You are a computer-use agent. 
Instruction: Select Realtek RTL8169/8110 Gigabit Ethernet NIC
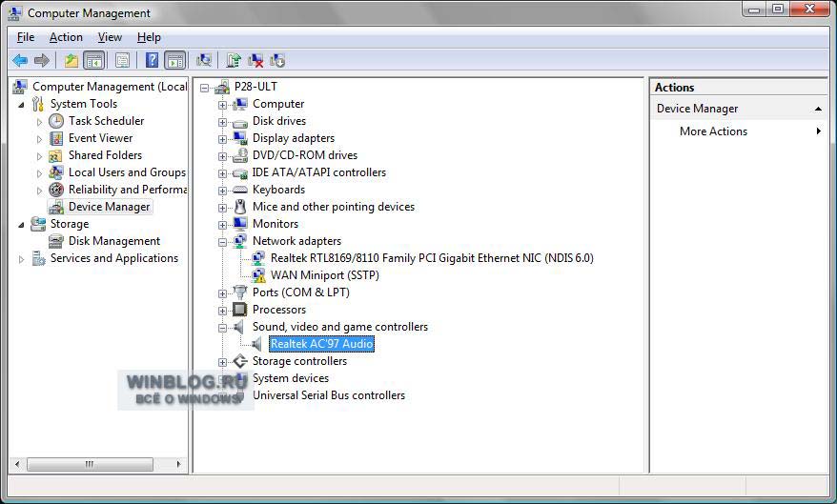pos(432,258)
